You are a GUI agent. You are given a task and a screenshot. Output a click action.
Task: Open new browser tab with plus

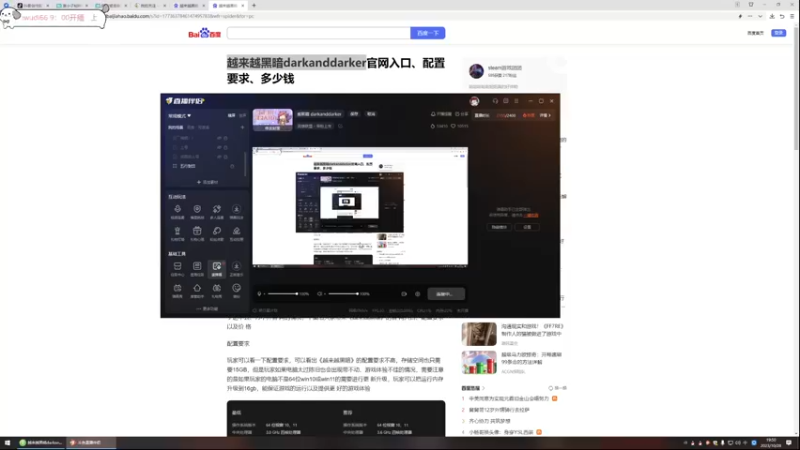[x=254, y=6]
